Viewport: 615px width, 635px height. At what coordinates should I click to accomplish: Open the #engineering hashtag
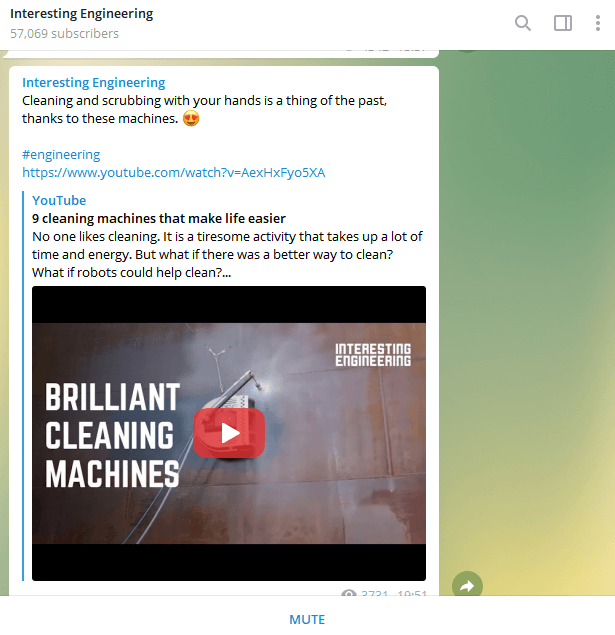[x=61, y=154]
